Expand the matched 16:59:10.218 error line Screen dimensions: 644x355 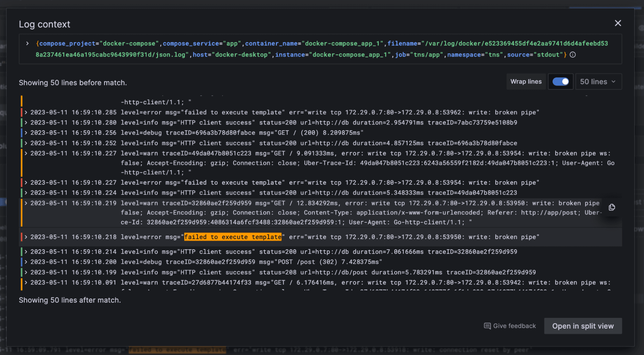[x=26, y=237]
